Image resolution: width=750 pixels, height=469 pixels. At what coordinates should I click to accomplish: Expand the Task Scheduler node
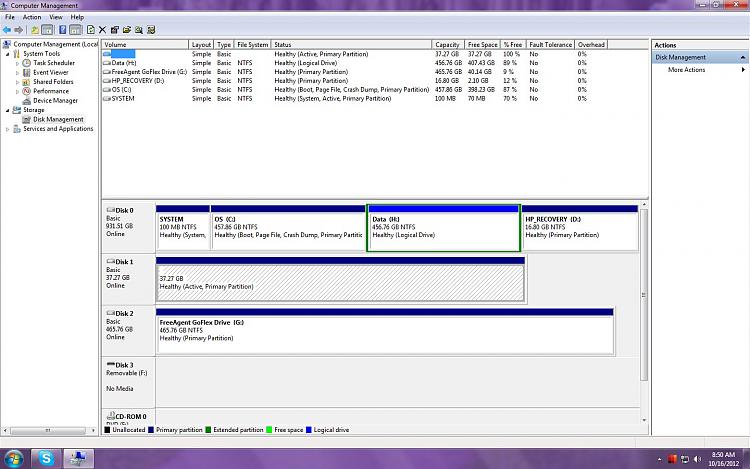[x=18, y=63]
